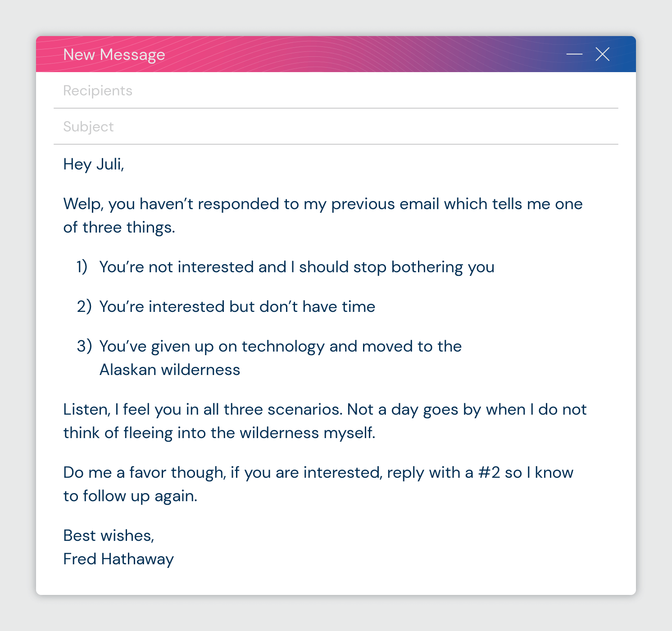Screen dimensions: 672x631
Task: Click 'You're interested but don't have time'
Action: tap(237, 306)
